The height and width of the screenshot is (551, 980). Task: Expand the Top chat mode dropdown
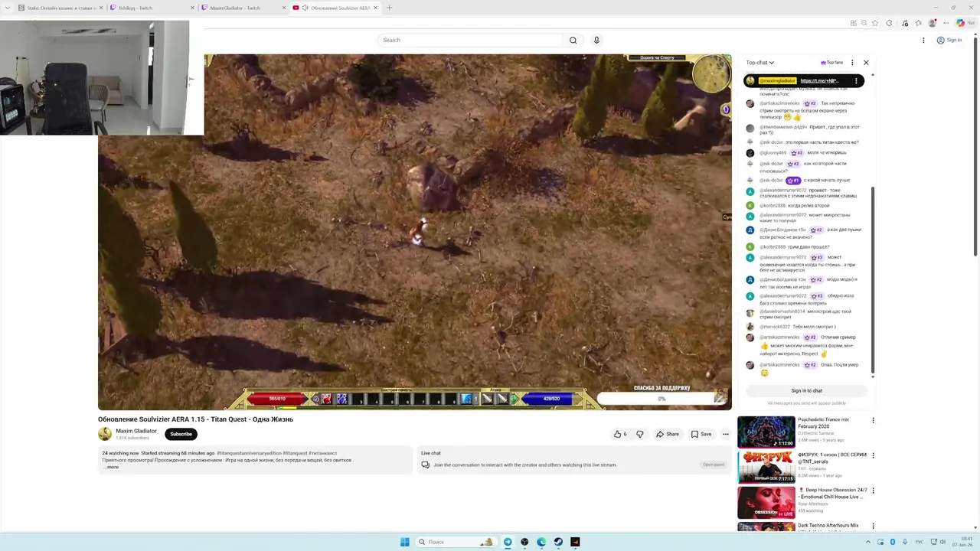click(760, 63)
